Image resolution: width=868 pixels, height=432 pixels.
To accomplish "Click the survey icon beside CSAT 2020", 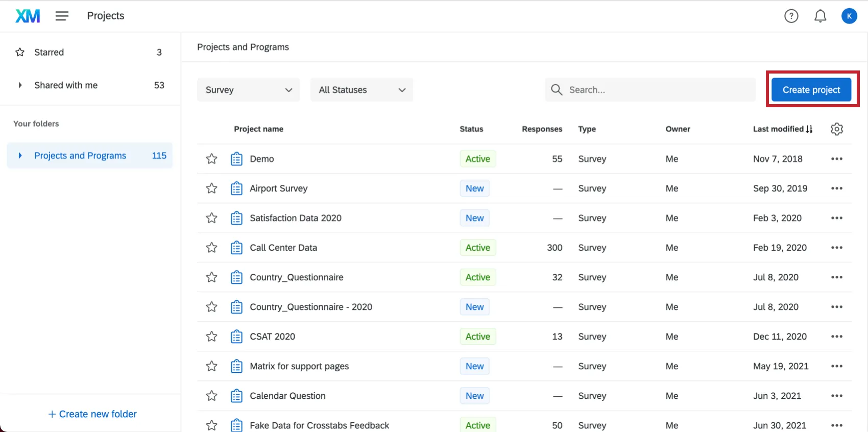I will point(236,337).
